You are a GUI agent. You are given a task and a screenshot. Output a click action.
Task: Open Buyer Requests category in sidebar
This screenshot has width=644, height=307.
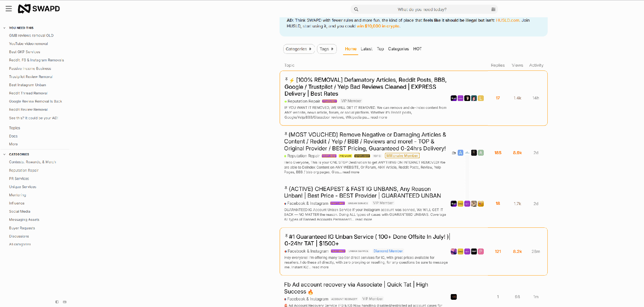tap(22, 228)
